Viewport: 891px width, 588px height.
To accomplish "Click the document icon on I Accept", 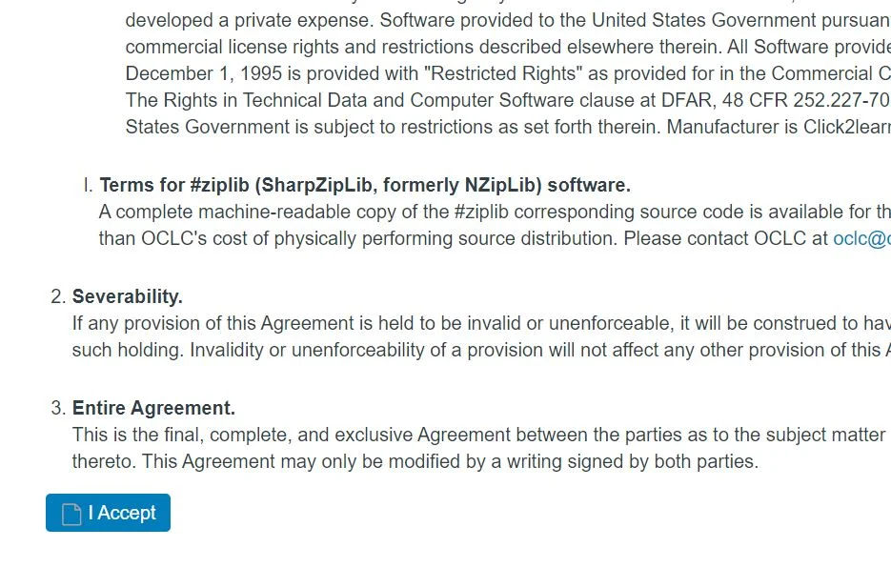I will pyautogui.click(x=71, y=514).
